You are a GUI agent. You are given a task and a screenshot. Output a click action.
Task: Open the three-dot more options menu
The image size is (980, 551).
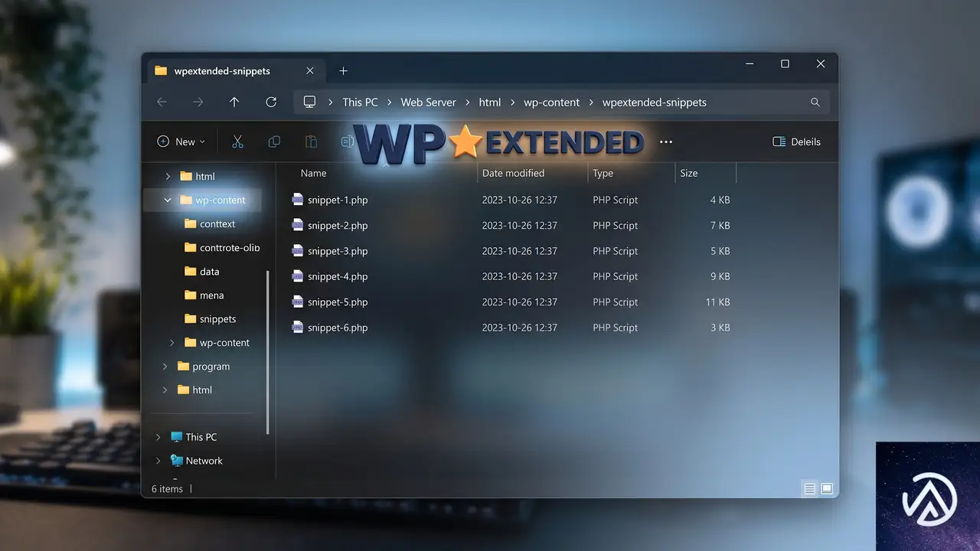666,142
